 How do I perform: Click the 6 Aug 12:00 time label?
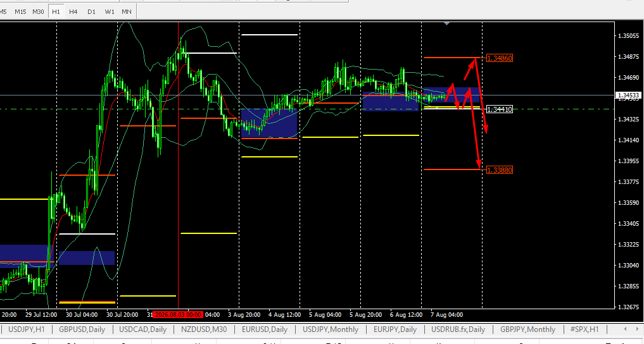click(x=406, y=315)
